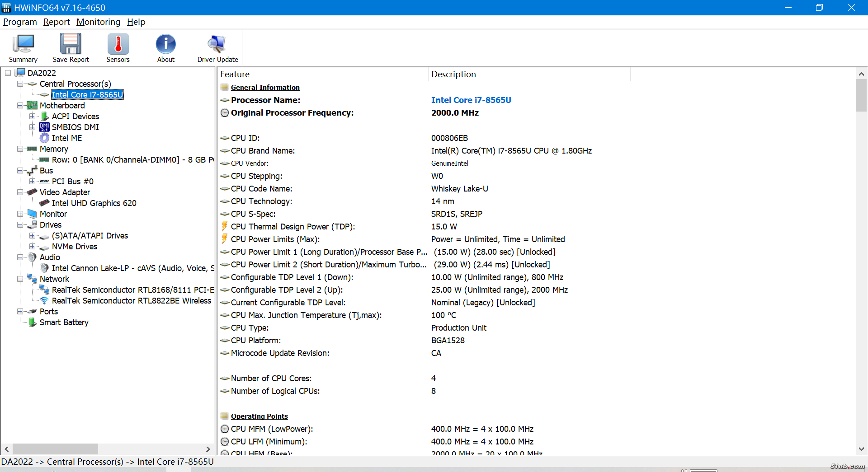The height and width of the screenshot is (472, 868).
Task: Select the Smart Battery item
Action: coord(64,322)
